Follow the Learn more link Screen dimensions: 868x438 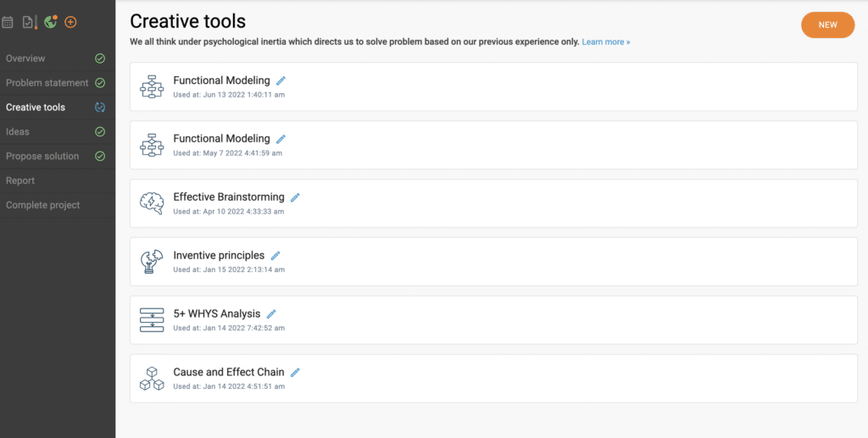click(x=605, y=42)
